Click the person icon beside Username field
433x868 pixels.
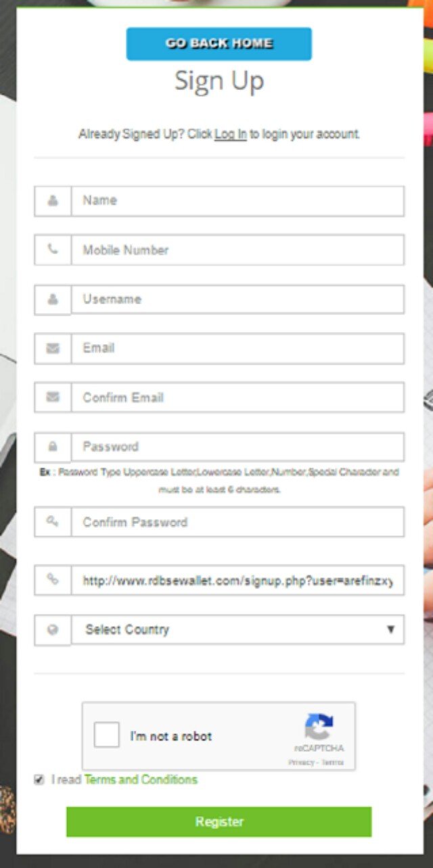[53, 299]
